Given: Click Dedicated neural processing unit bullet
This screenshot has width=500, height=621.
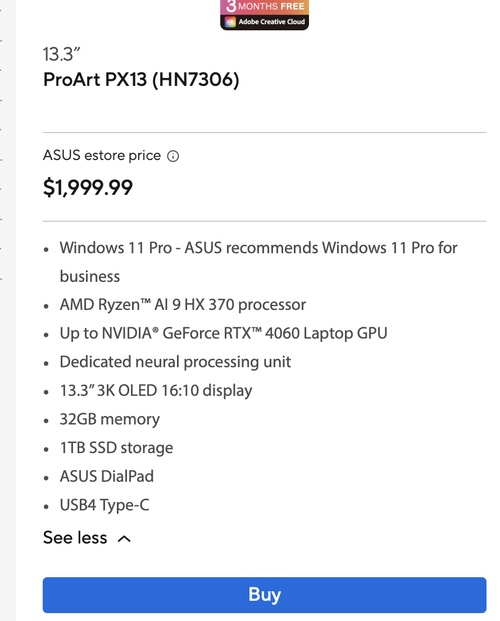Looking at the screenshot, I should click(x=175, y=362).
